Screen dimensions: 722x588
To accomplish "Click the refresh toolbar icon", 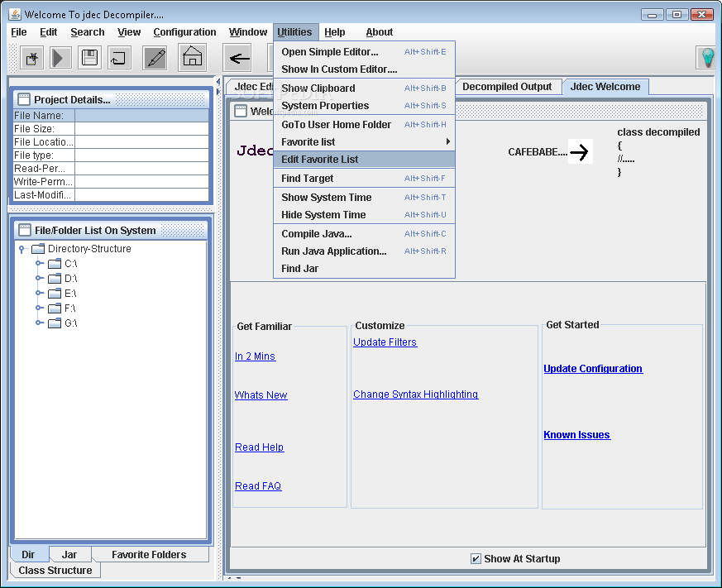I will (x=119, y=58).
